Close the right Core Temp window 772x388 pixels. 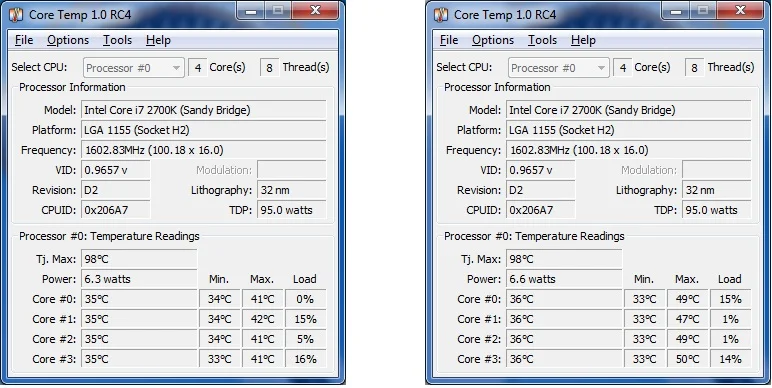click(740, 10)
